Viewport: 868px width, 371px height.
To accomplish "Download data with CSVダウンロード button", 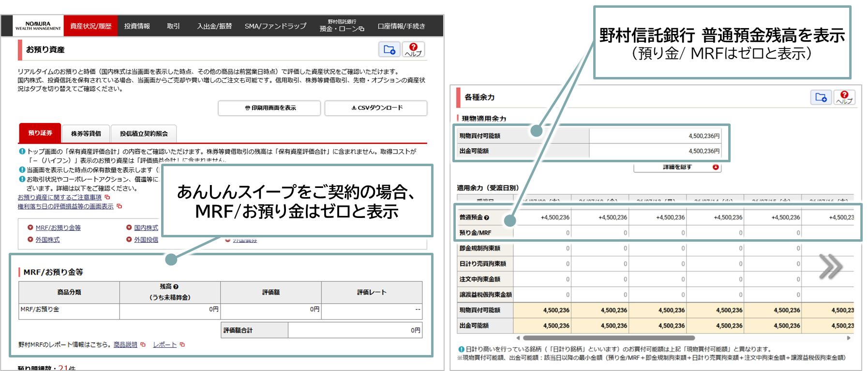I will click(376, 108).
